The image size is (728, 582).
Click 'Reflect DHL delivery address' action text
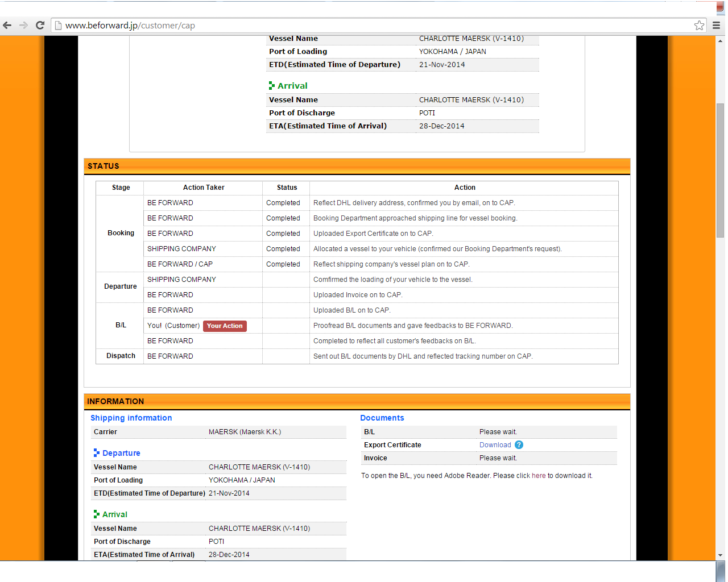(x=414, y=203)
